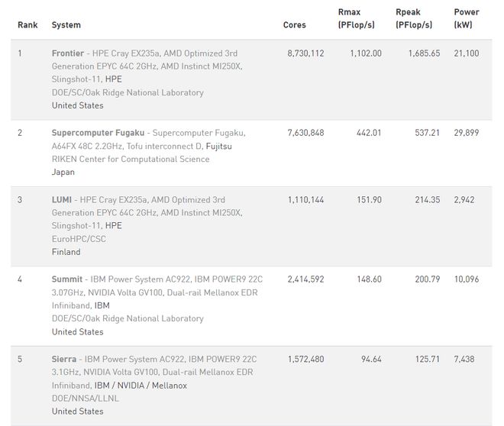Click the Rmax (PFlop/s) column header

(356, 18)
